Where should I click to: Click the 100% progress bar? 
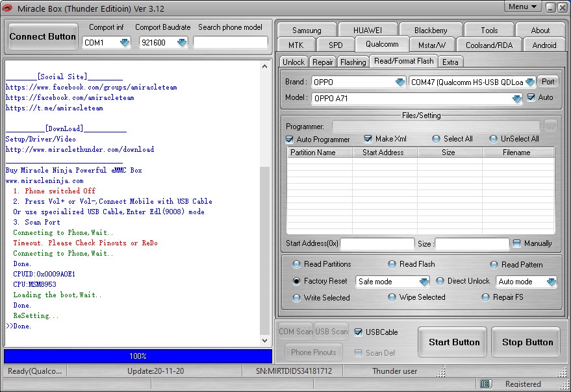coord(138,356)
